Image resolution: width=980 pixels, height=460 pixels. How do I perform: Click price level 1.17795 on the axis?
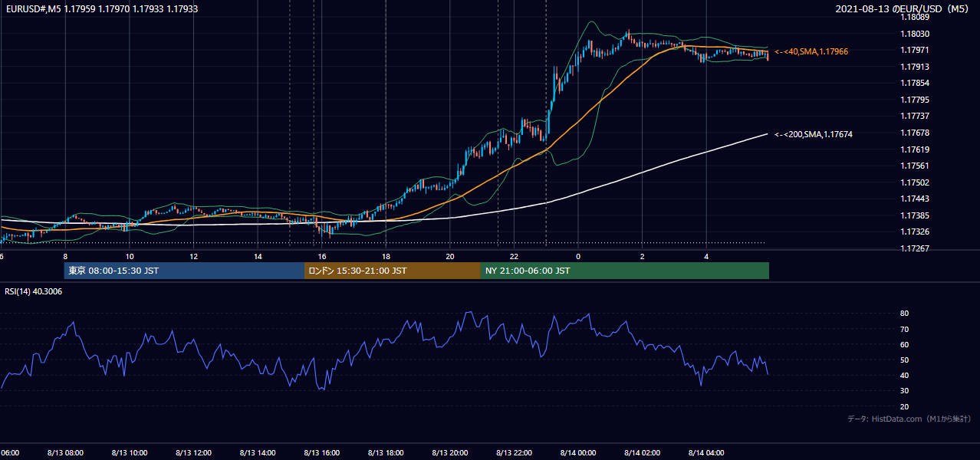[915, 100]
